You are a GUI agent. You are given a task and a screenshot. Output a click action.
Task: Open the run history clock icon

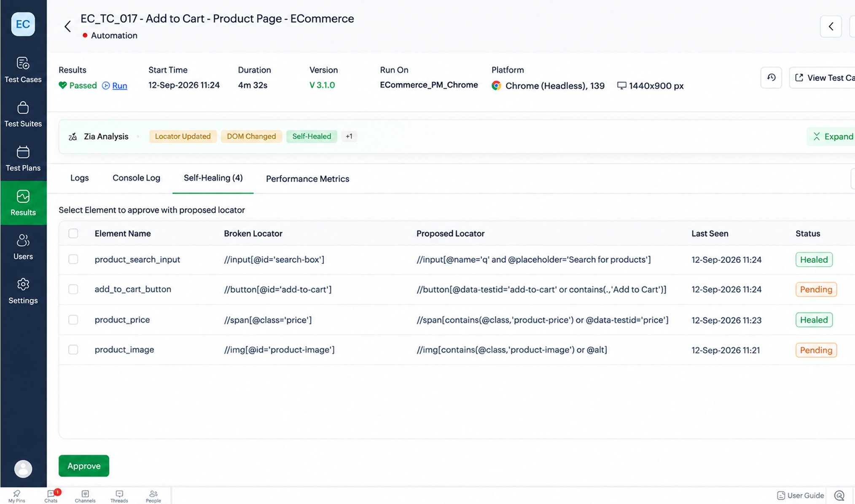pos(771,78)
